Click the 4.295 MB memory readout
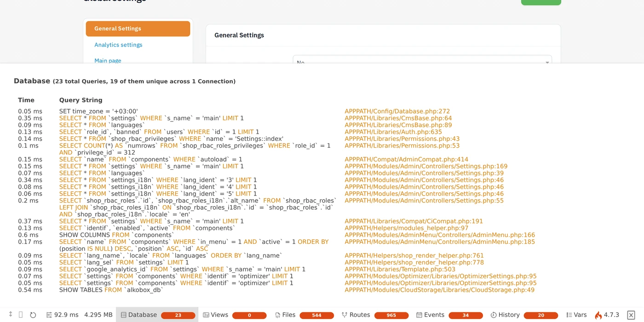Image resolution: width=644 pixels, height=322 pixels. [x=98, y=315]
